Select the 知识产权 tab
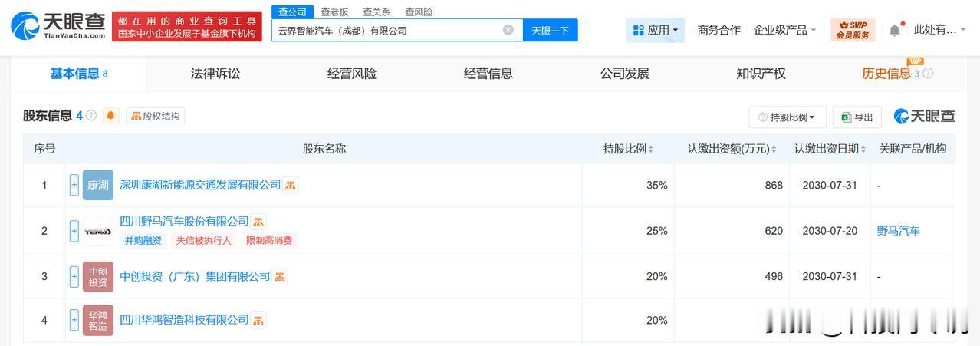This screenshot has height=346, width=980. click(761, 74)
